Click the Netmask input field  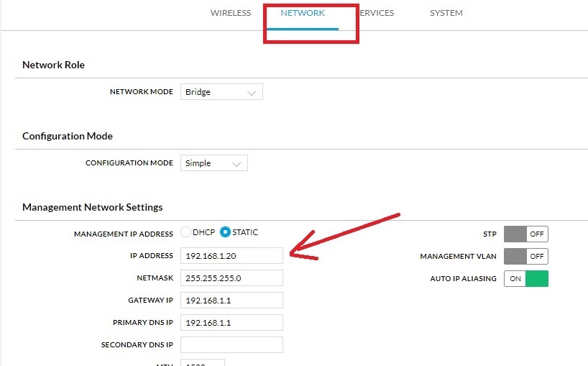231,278
